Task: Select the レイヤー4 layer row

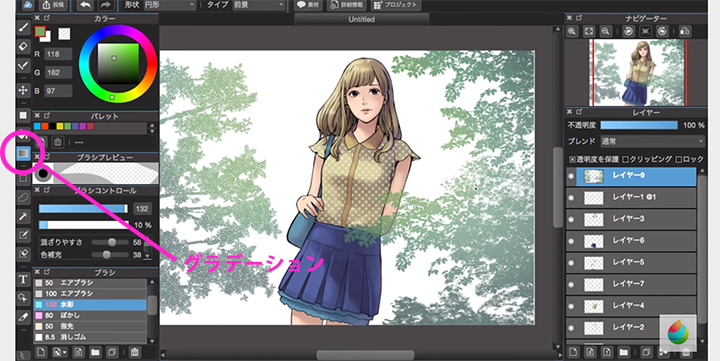Action: [632, 306]
